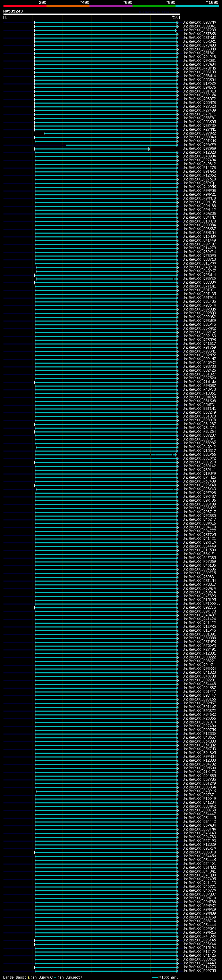Select the UniRef100_Q41421 label
The image size is (222, 980).
199,539
